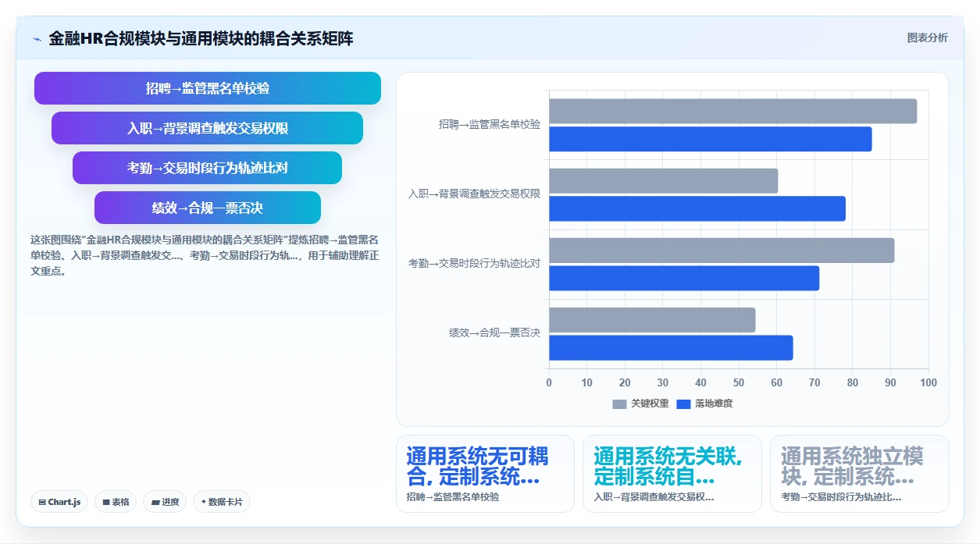Click the caption 考勤→交易时段行为轨迹比… in the third card
The image size is (980, 544).
[842, 496]
